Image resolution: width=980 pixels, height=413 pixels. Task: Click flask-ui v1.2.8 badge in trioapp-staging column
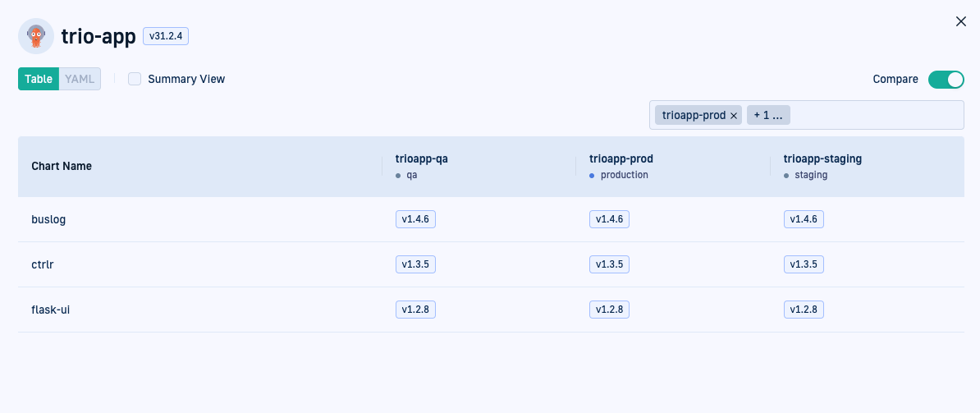804,310
